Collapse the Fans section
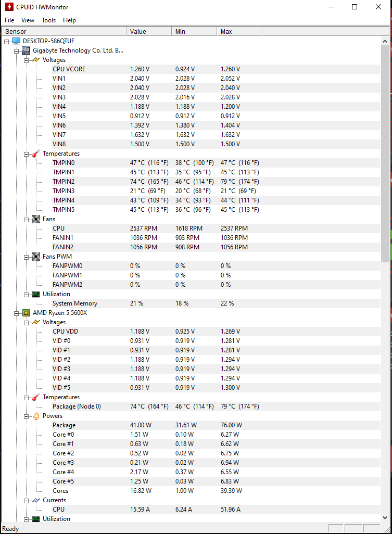 click(26, 220)
